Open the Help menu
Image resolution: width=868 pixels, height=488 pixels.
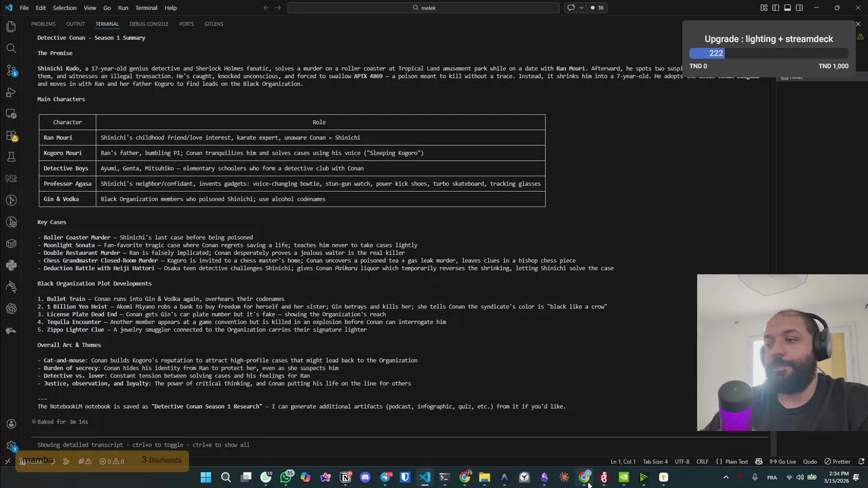click(171, 7)
